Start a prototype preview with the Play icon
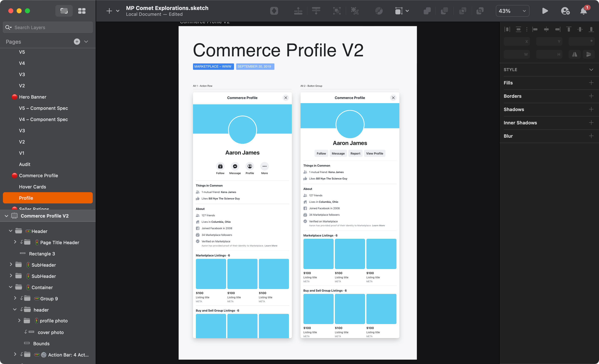This screenshot has width=599, height=364. coord(545,11)
